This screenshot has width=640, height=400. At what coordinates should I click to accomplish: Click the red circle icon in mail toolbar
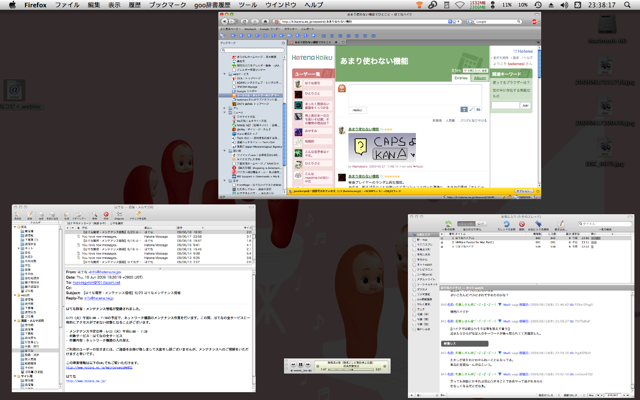(x=106, y=214)
